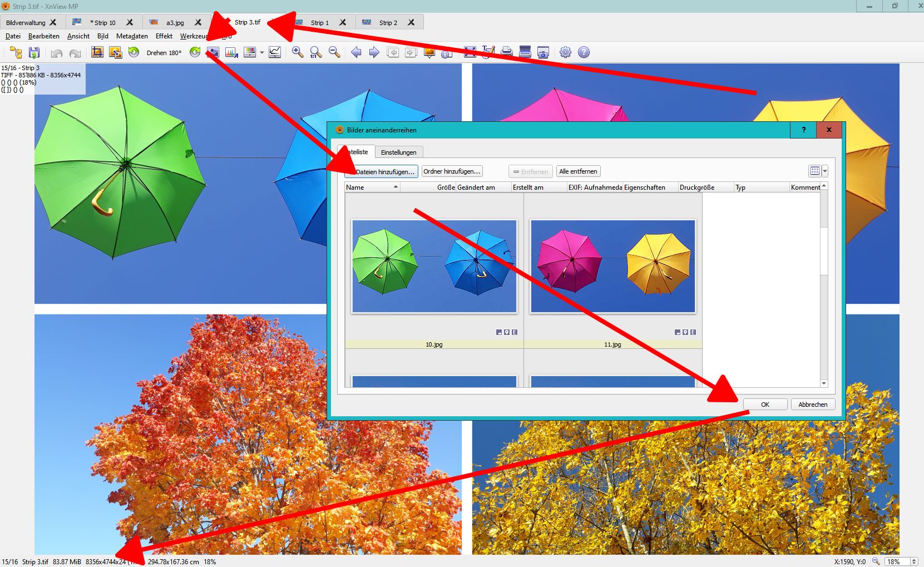Set zoom to 1:1 actual size

(x=316, y=52)
